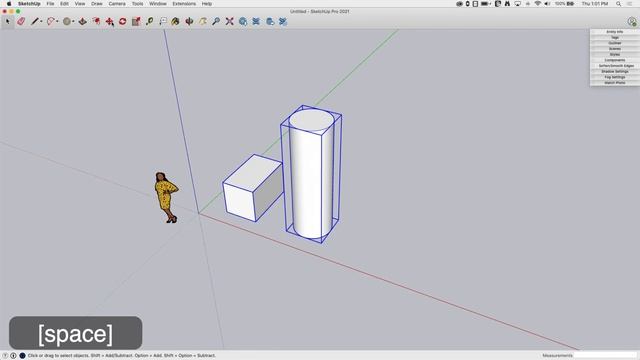Image resolution: width=640 pixels, height=360 pixels.
Task: Click the info circle status icon
Action: pos(13,356)
